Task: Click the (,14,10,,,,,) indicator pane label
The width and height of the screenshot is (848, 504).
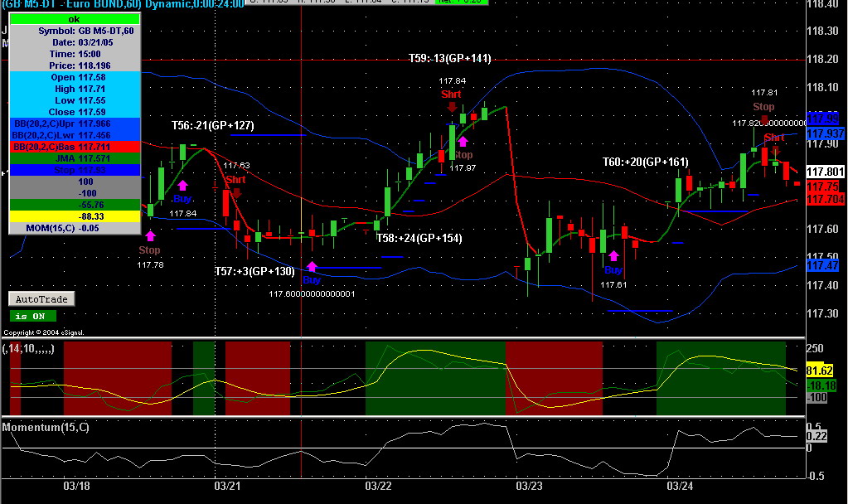Action: point(28,349)
